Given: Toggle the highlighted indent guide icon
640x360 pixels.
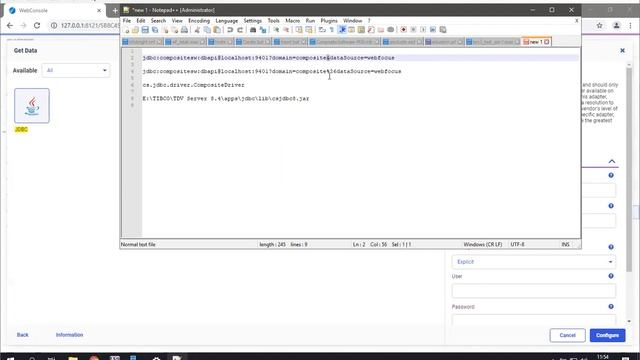Looking at the screenshot, I should click(x=342, y=30).
